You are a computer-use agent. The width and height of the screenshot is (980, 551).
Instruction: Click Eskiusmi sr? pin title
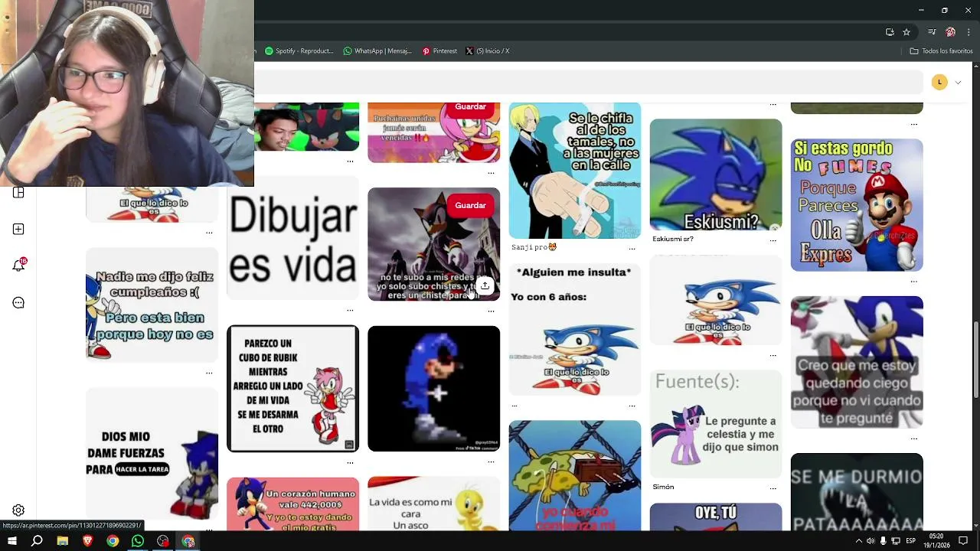click(x=673, y=239)
